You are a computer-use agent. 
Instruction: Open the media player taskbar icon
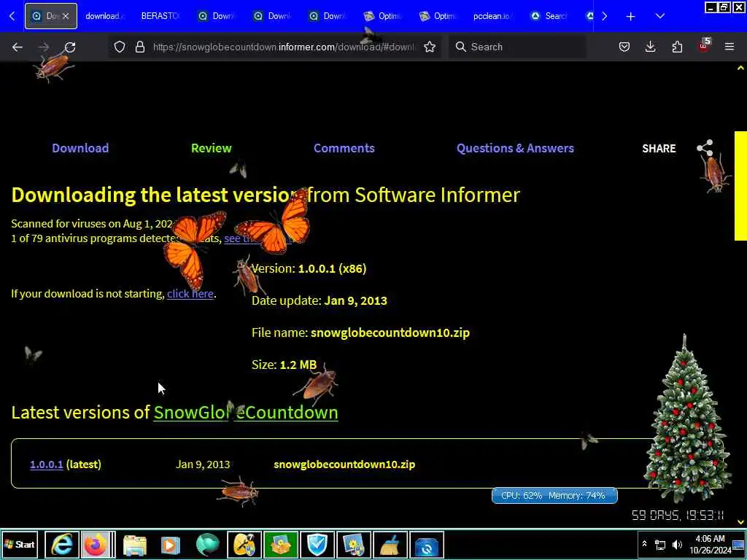(x=171, y=545)
